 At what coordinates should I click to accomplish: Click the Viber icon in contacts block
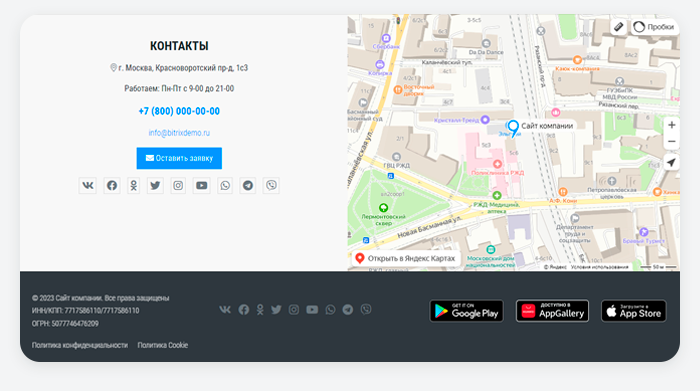[271, 185]
